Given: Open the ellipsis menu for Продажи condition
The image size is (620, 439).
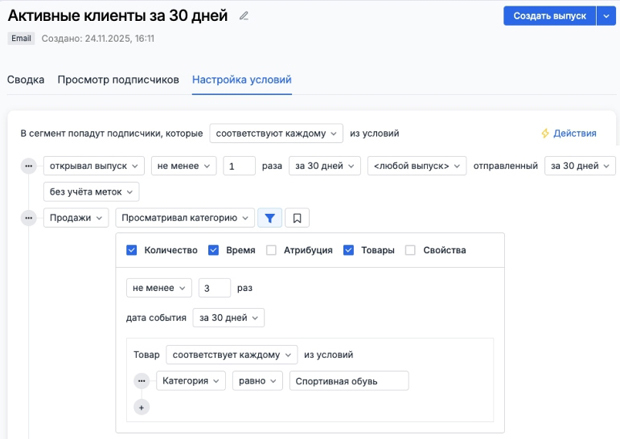Looking at the screenshot, I should tap(29, 218).
